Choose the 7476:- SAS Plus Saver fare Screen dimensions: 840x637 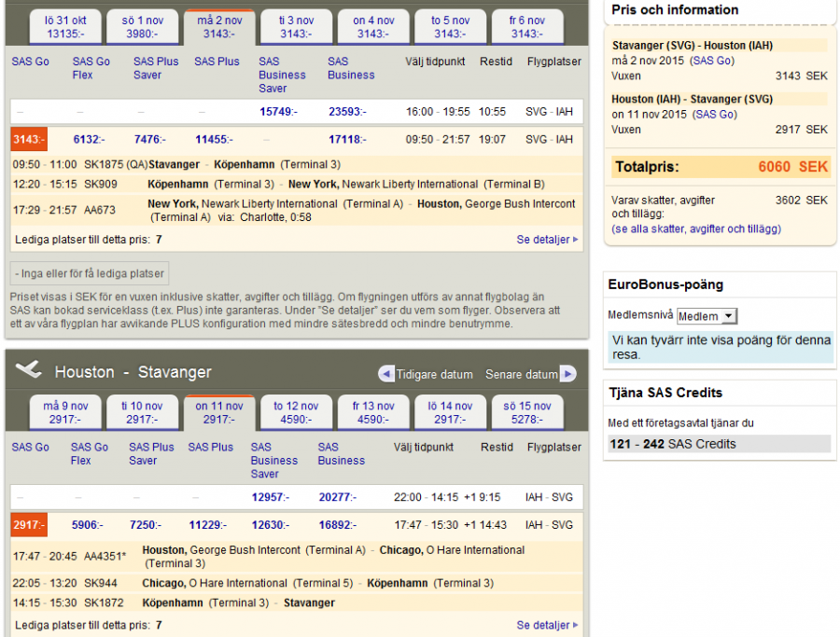(150, 140)
